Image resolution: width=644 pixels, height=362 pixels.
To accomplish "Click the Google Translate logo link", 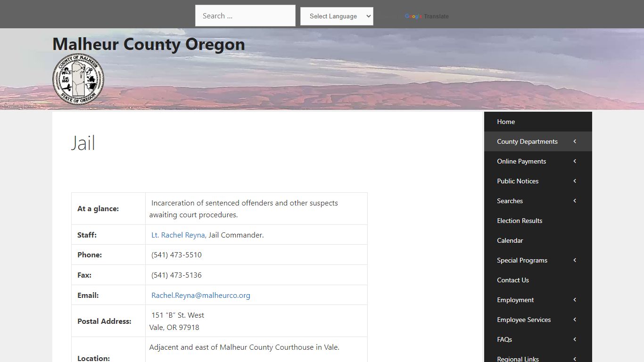I will (427, 16).
